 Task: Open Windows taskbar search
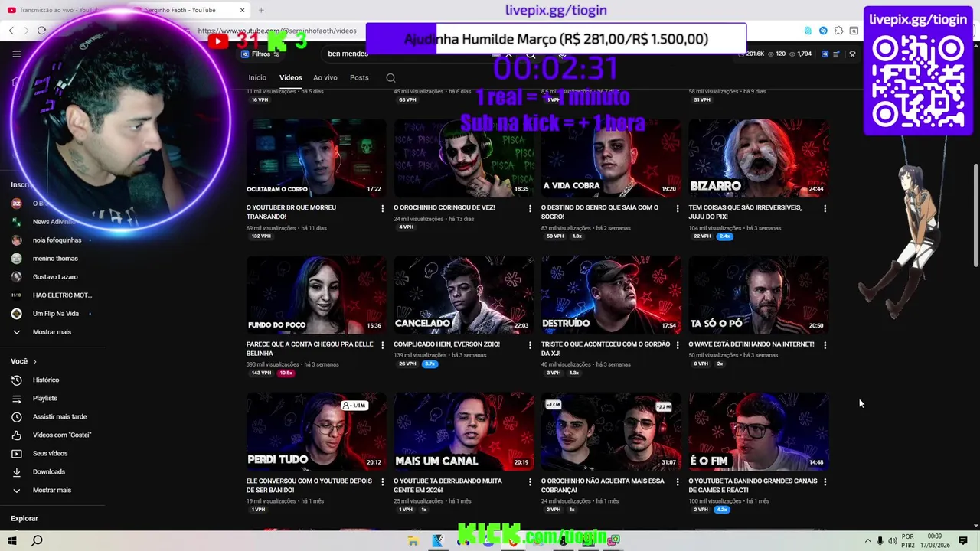[37, 540]
